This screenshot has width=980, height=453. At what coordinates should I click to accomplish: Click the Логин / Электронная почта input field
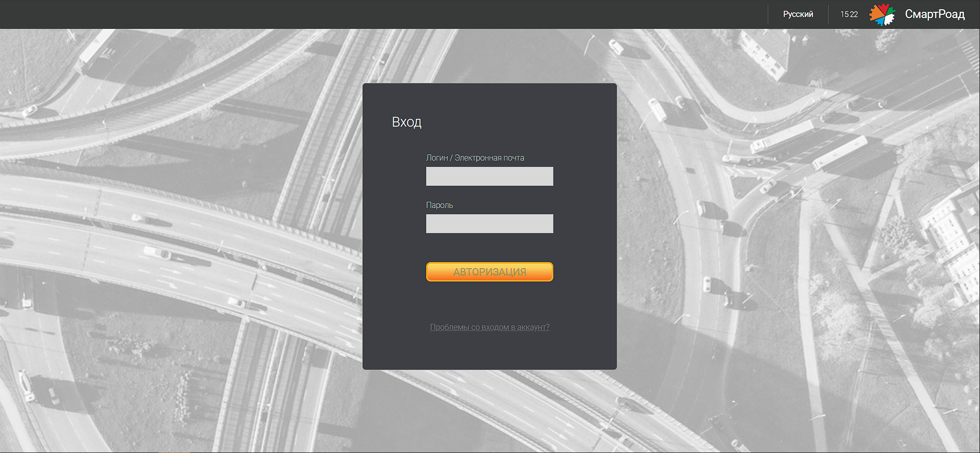point(489,176)
